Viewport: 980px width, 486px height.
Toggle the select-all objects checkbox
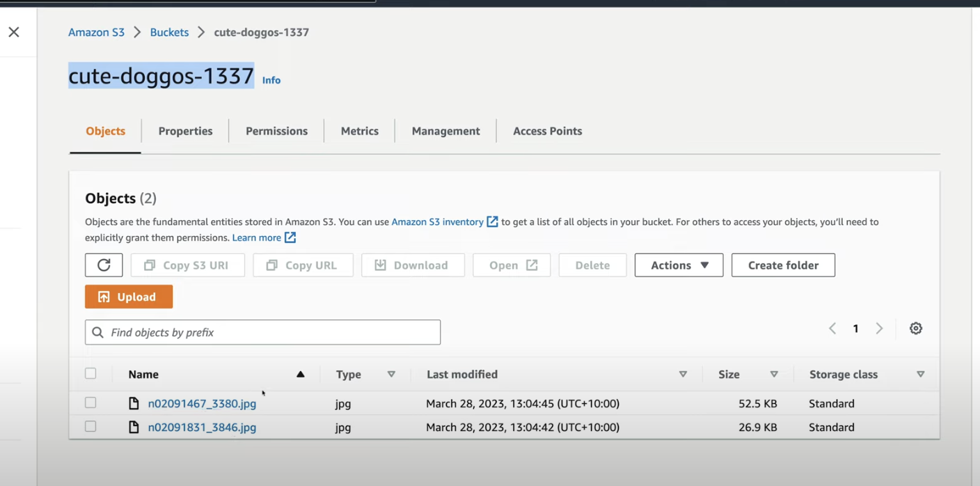tap(90, 373)
